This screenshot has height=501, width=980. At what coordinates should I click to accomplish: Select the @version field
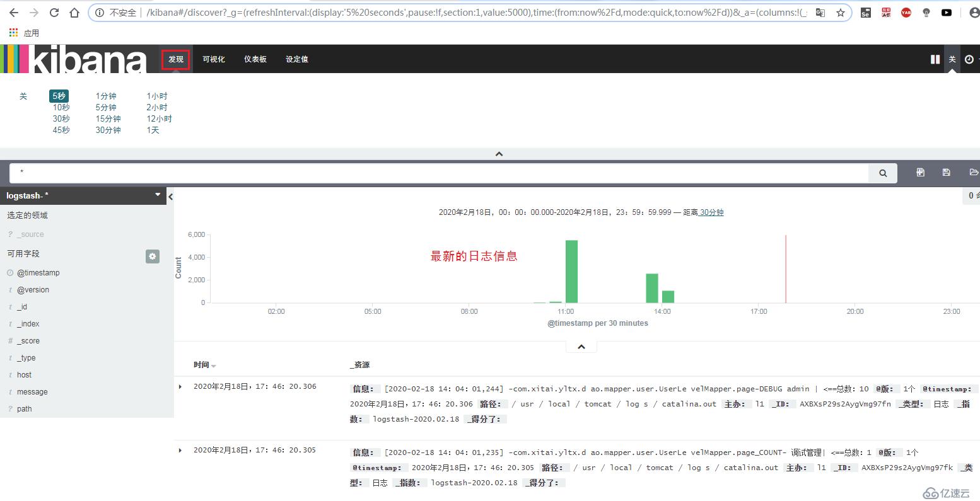(x=33, y=290)
